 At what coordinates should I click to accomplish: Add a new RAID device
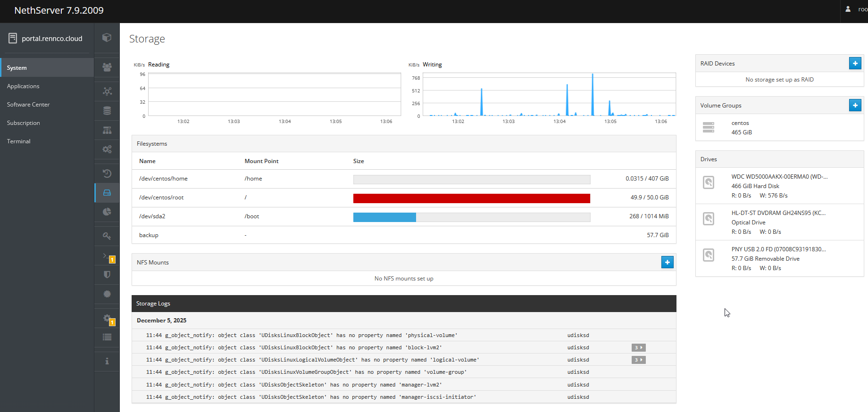[x=855, y=63]
